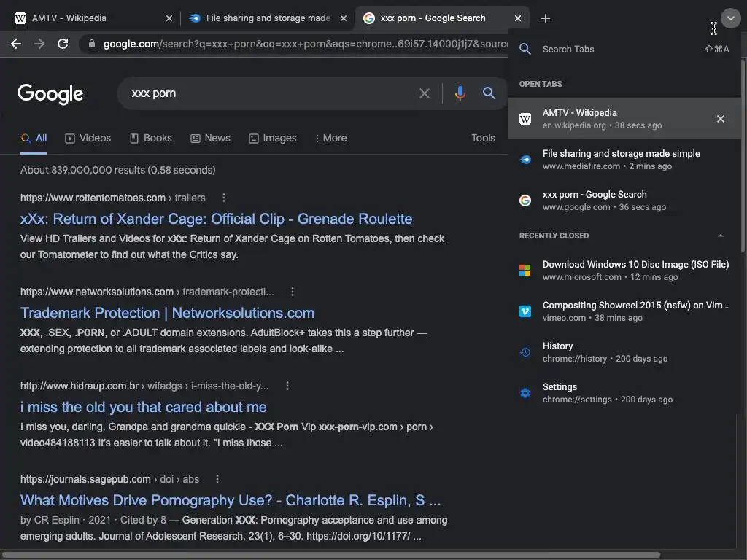
Task: Open xXx: Return of Xander Cage link
Action: (216, 219)
